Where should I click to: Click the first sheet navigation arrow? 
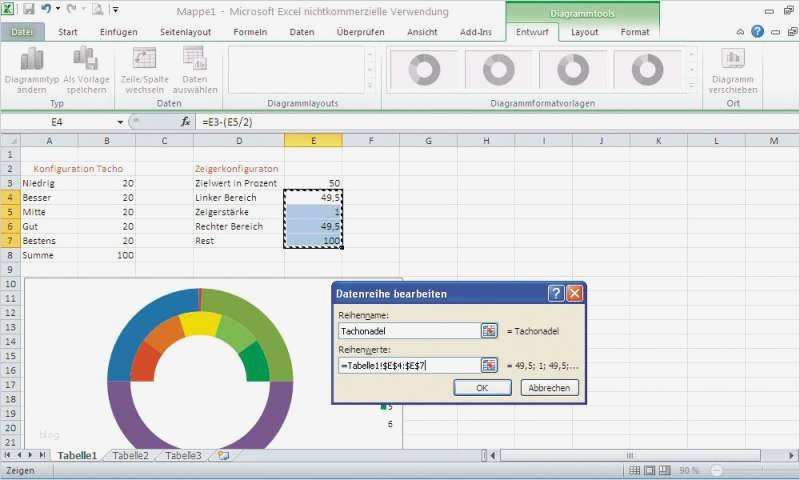7,454
